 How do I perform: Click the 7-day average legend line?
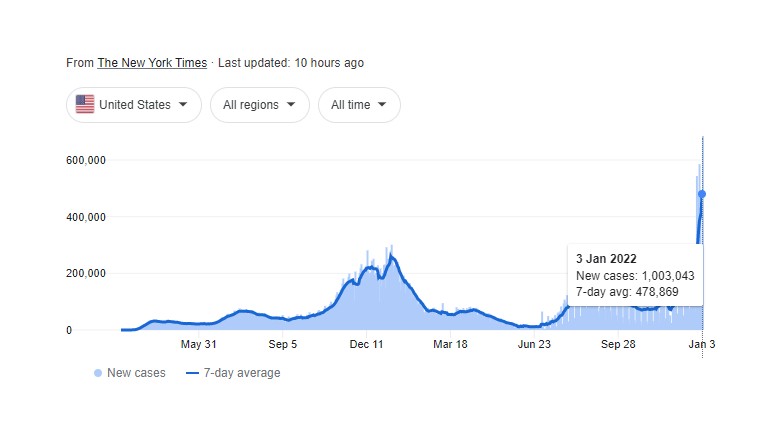click(x=192, y=373)
